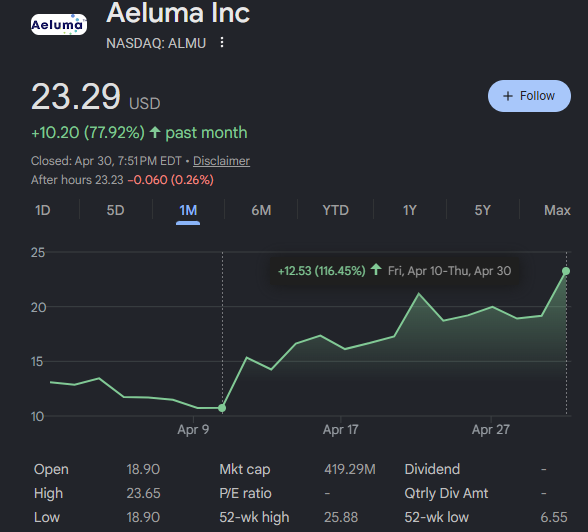Click the +12.53 (116.45%) chart tooltip
Image resolution: width=588 pixels, height=532 pixels.
(x=394, y=271)
